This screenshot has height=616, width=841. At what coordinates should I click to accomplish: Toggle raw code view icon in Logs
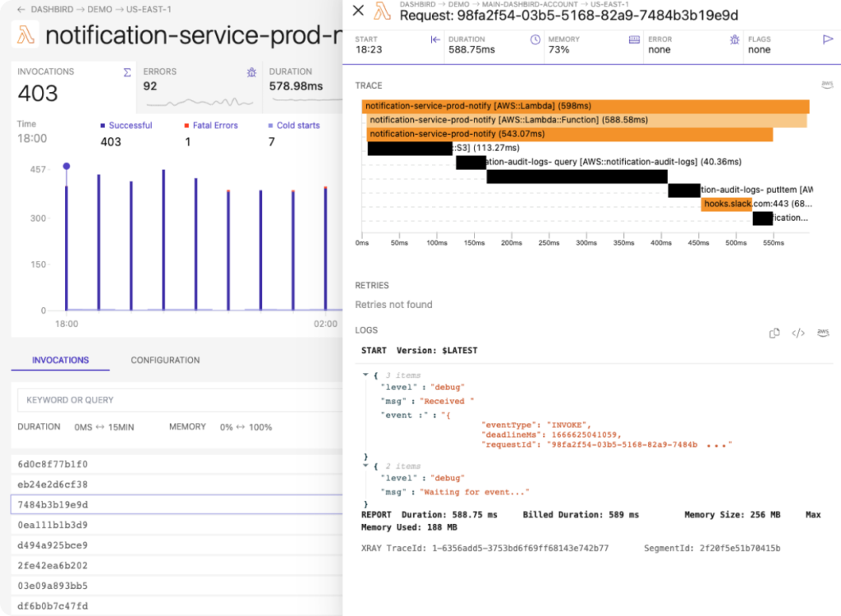[798, 333]
